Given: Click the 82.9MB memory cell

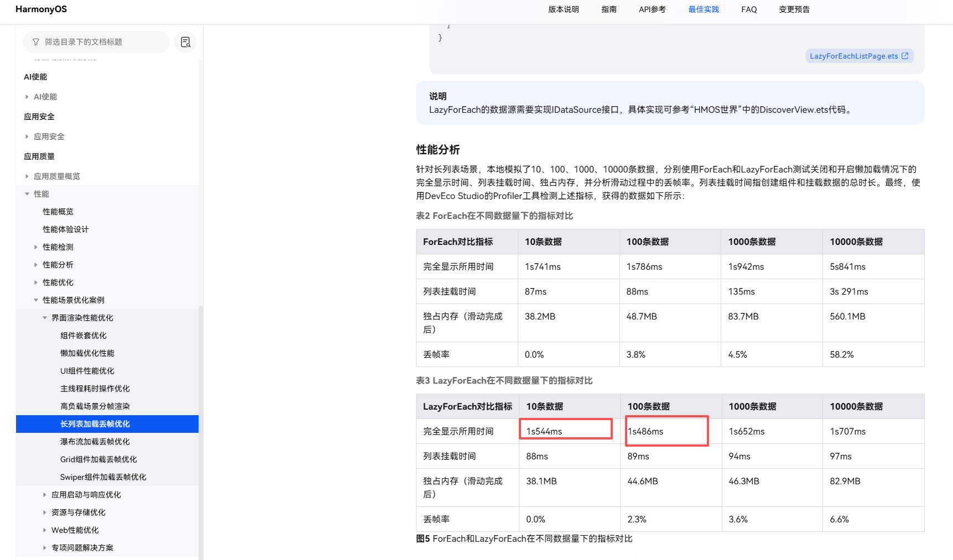Looking at the screenshot, I should (x=873, y=488).
